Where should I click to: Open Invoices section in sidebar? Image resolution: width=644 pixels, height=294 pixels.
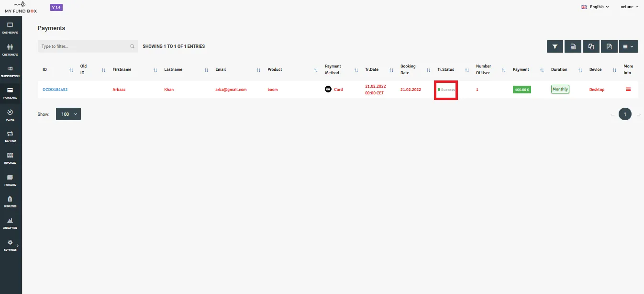point(10,158)
